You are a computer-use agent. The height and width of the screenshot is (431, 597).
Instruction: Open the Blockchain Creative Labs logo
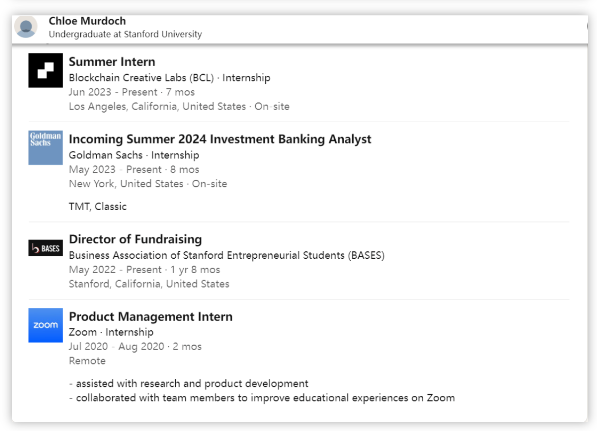(46, 70)
